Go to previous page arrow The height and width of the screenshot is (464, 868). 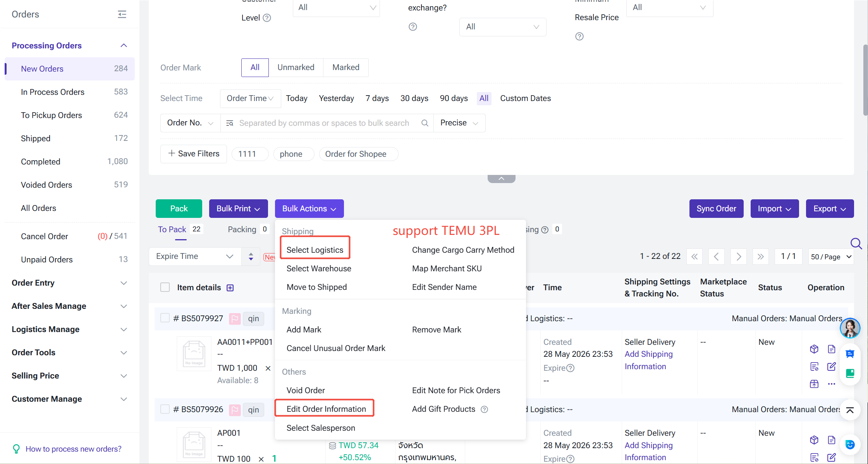click(x=717, y=257)
